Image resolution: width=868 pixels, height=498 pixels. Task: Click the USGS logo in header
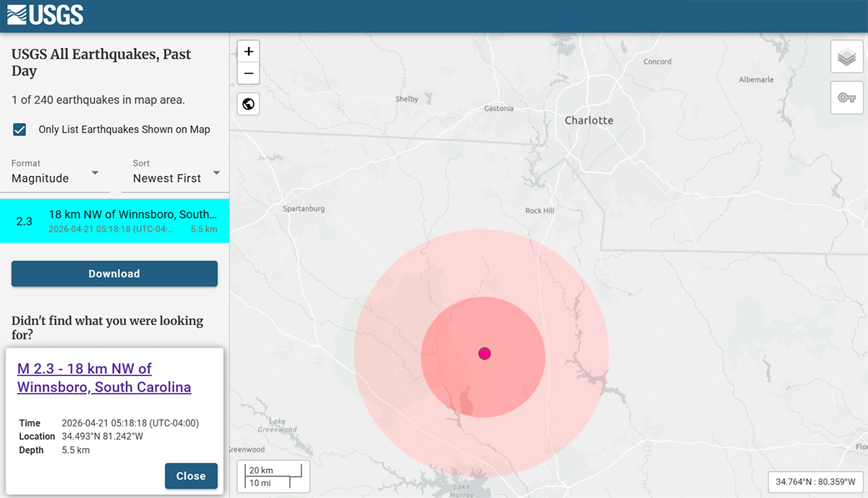pyautogui.click(x=45, y=14)
